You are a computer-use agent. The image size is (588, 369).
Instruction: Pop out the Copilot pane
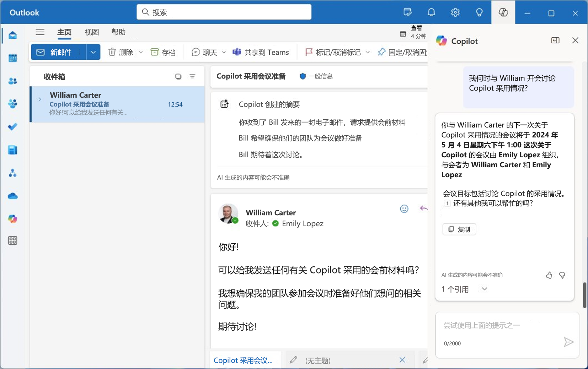click(555, 40)
